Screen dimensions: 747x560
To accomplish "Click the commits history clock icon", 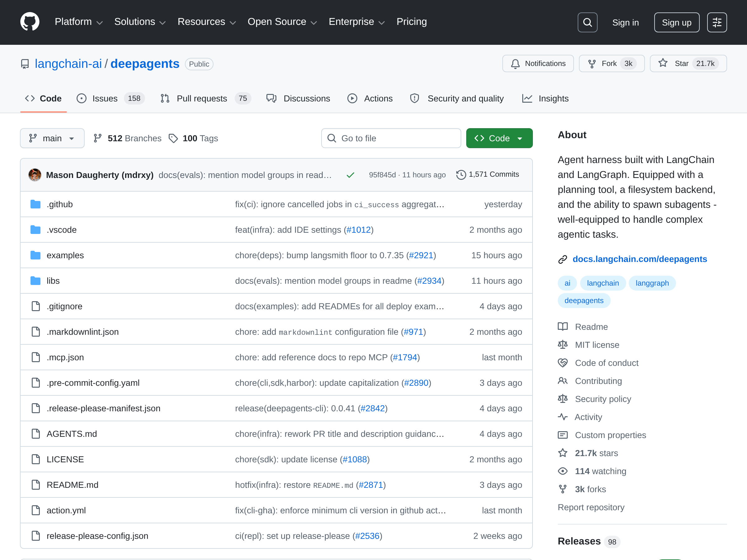I will (461, 175).
